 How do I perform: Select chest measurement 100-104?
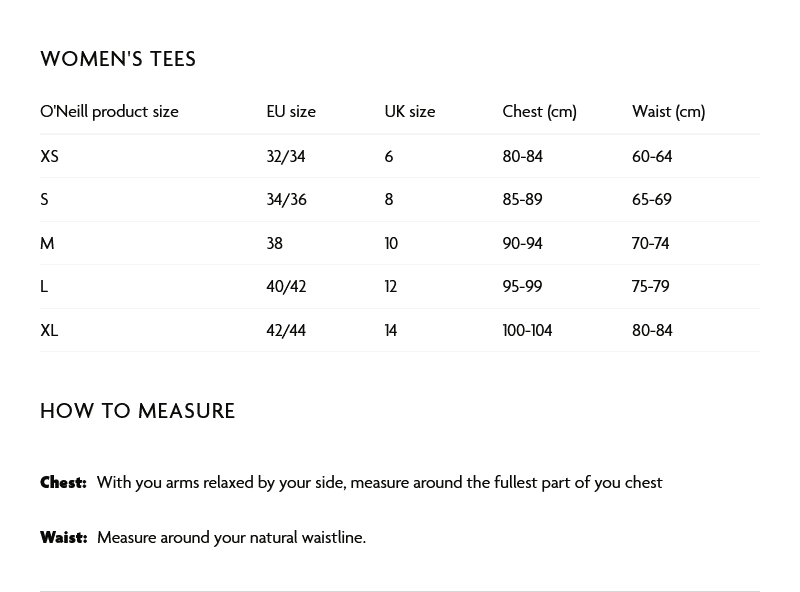pos(527,330)
